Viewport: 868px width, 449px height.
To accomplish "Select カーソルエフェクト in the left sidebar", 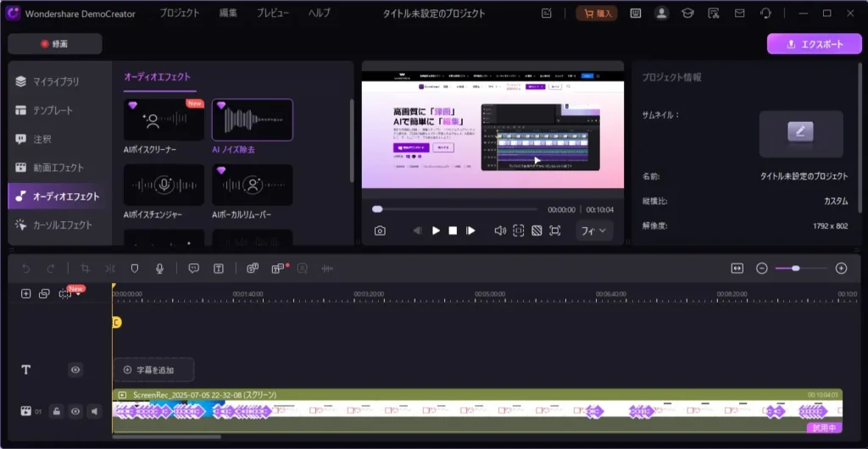I will (62, 225).
